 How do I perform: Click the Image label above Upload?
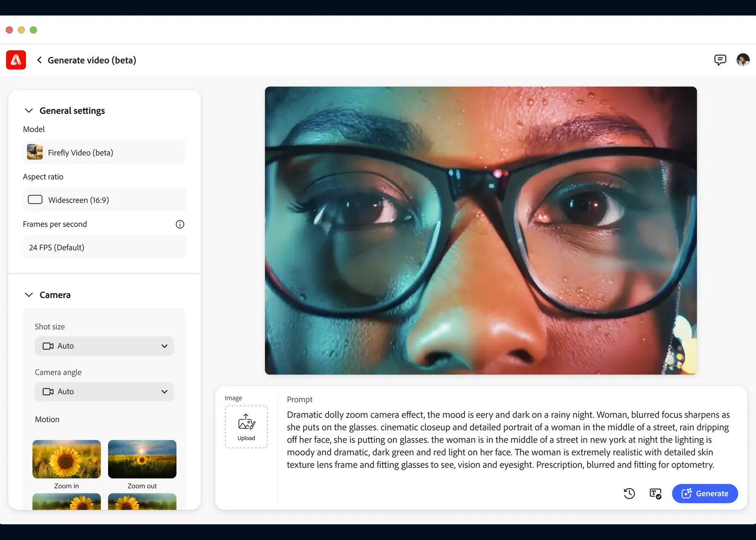point(233,398)
